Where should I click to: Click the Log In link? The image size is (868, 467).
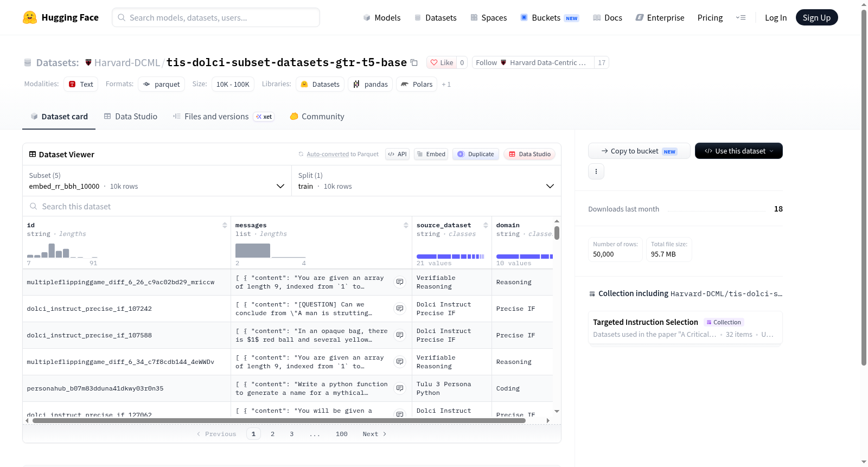[x=776, y=17]
